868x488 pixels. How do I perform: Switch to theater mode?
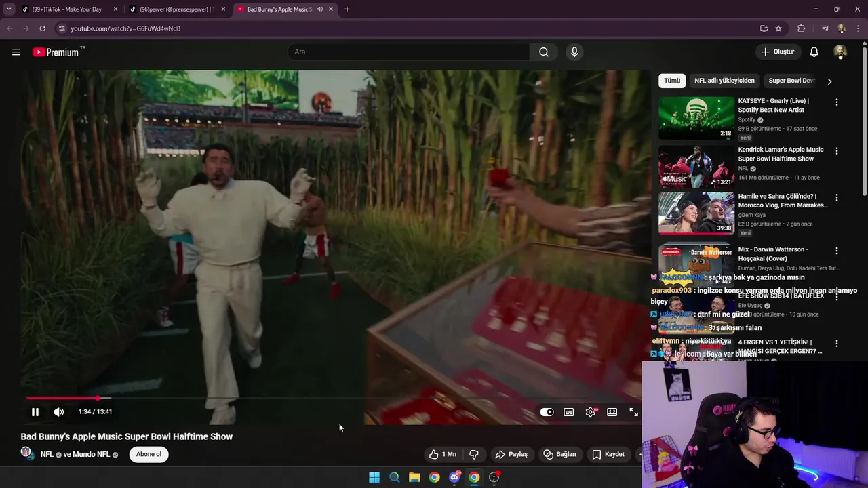612,412
